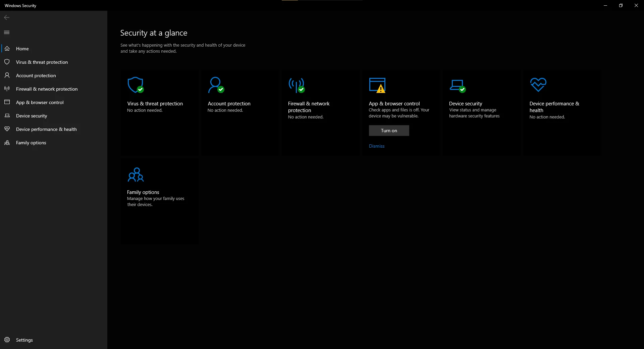Screen dimensions: 644x349
Task: Open Family options tile people icon
Action: tap(136, 174)
